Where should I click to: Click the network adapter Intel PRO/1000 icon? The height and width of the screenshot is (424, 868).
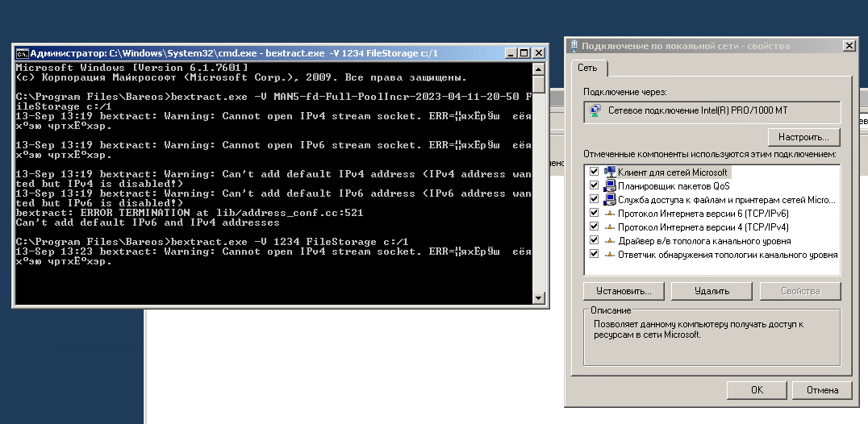coord(595,112)
